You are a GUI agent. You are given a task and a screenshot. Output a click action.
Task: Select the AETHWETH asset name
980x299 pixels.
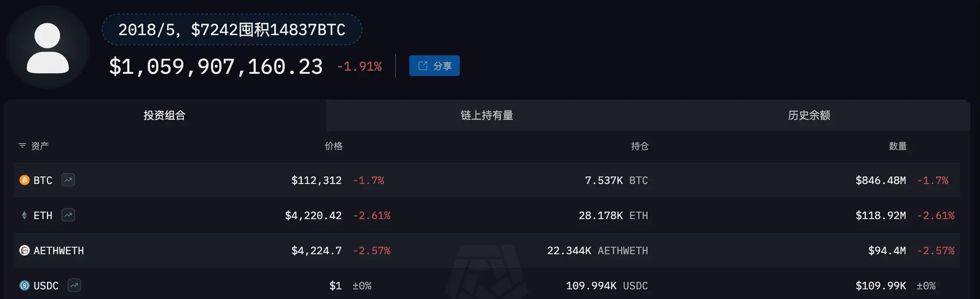tap(59, 251)
